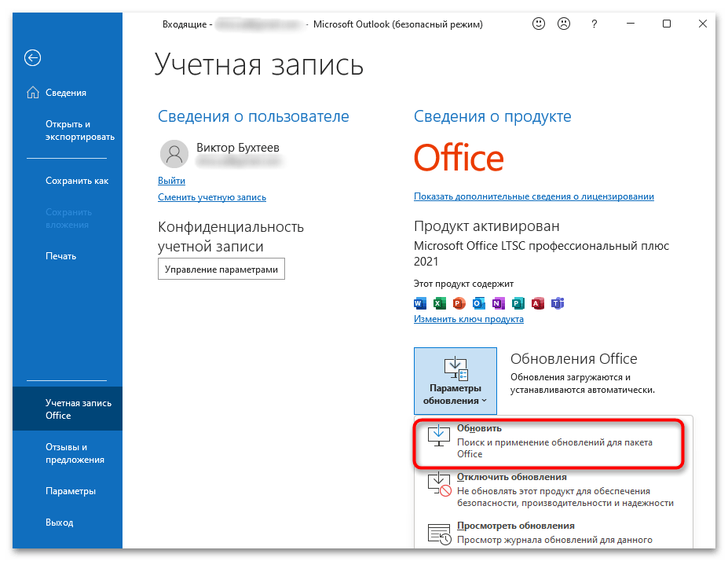Viewport: 728px width, 561px height.
Task: Open Отзывы и предложения in sidebar
Action: click(68, 453)
